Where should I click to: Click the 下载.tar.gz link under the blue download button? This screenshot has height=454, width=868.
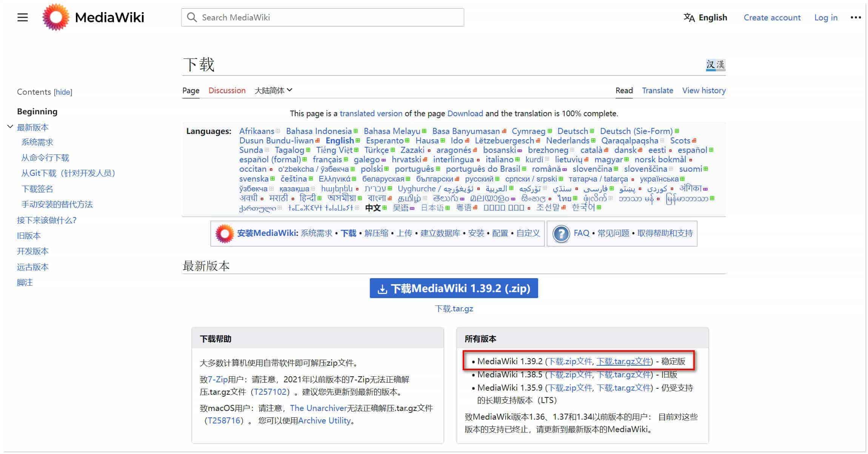point(454,309)
